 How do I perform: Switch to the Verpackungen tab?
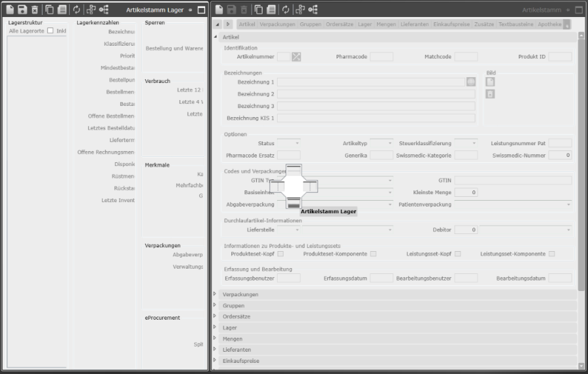coord(278,24)
